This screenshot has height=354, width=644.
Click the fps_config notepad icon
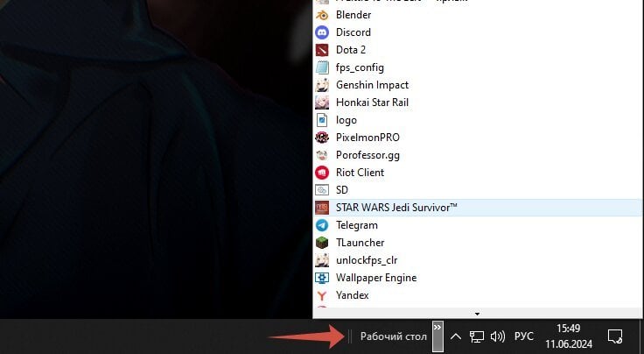click(x=322, y=67)
